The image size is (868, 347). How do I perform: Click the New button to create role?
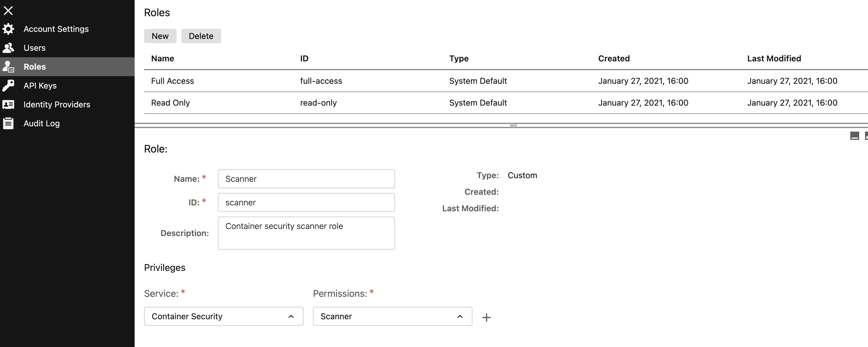(160, 35)
